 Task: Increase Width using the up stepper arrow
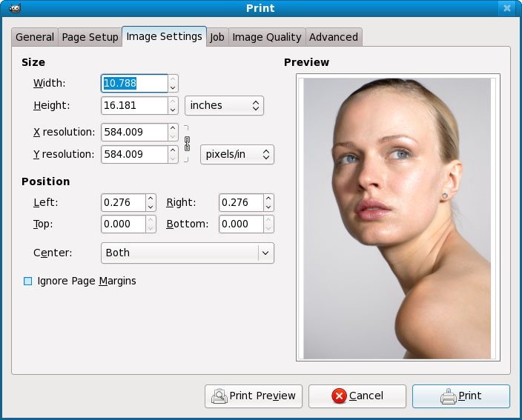[173, 79]
